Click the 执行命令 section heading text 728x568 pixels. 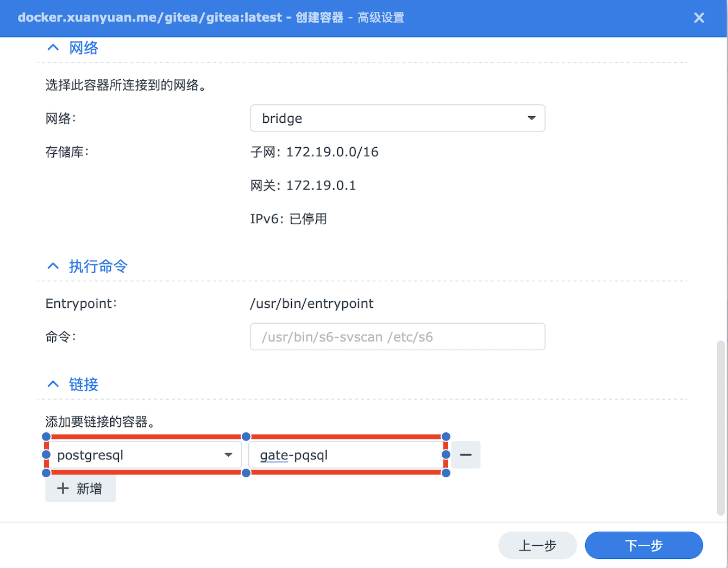point(98,266)
